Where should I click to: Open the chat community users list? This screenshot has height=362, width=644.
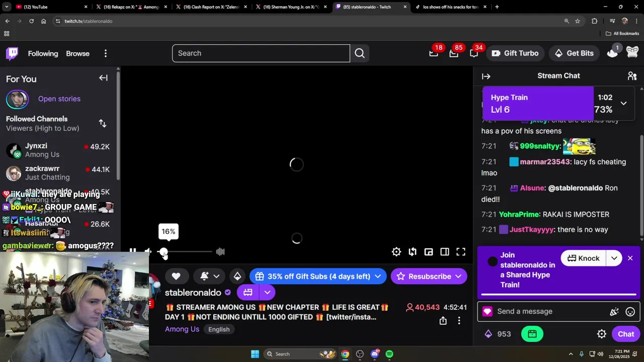[632, 76]
